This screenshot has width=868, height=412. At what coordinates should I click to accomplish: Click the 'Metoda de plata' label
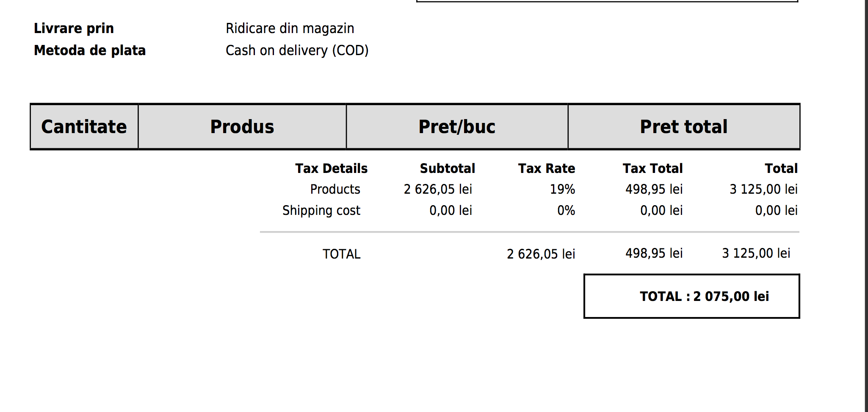[x=90, y=50]
